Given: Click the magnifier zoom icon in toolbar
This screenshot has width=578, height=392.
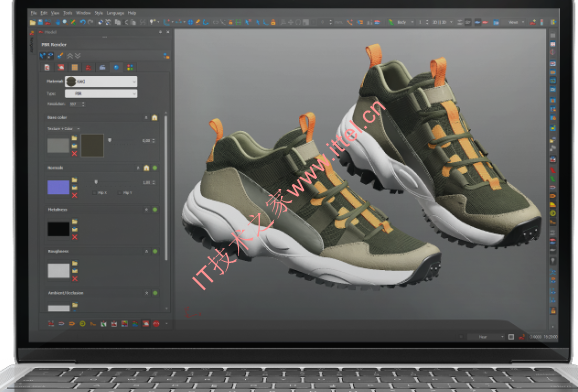Looking at the screenshot, I should point(65,22).
